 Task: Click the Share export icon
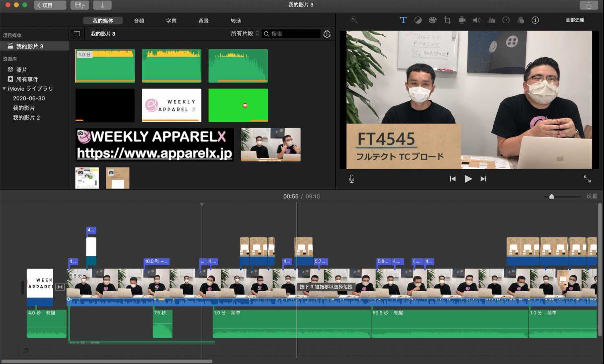pyautogui.click(x=589, y=5)
